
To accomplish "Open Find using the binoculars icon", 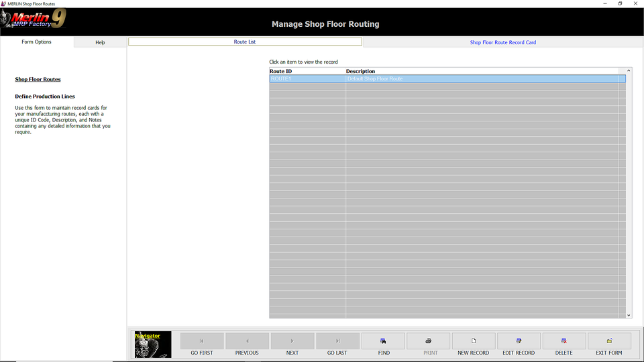I will 383,341.
